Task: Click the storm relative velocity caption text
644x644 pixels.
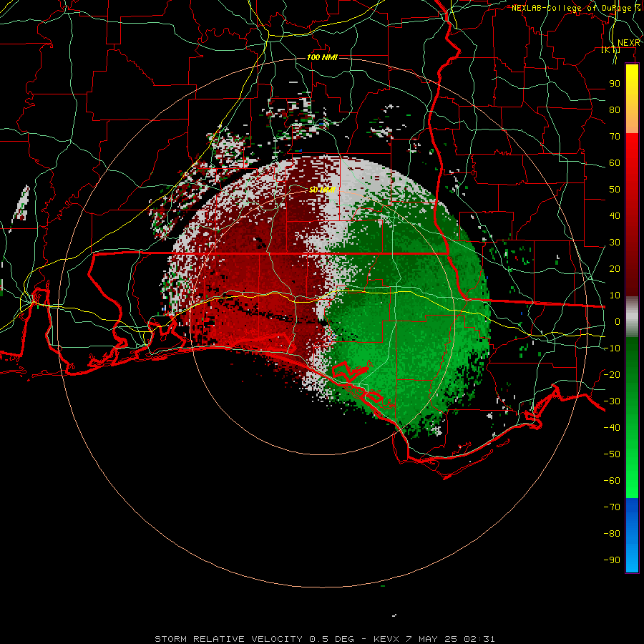Action: (x=324, y=639)
